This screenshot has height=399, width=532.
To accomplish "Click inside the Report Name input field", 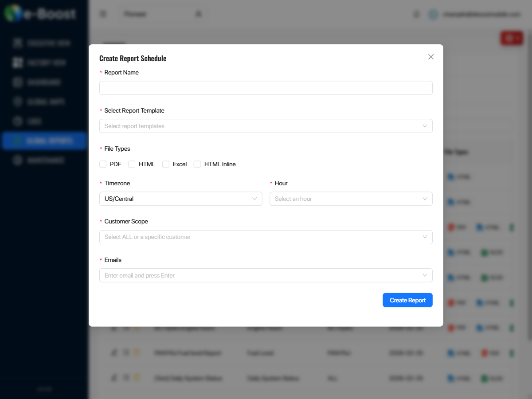I will point(266,88).
